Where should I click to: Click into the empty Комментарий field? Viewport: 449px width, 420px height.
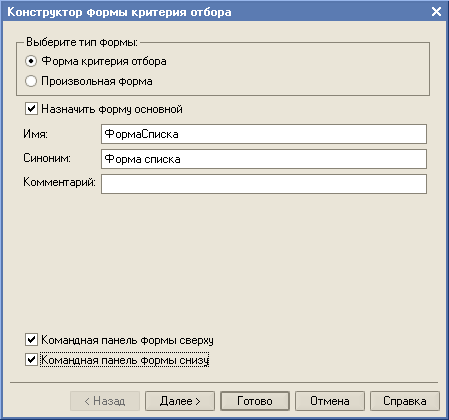click(x=264, y=184)
